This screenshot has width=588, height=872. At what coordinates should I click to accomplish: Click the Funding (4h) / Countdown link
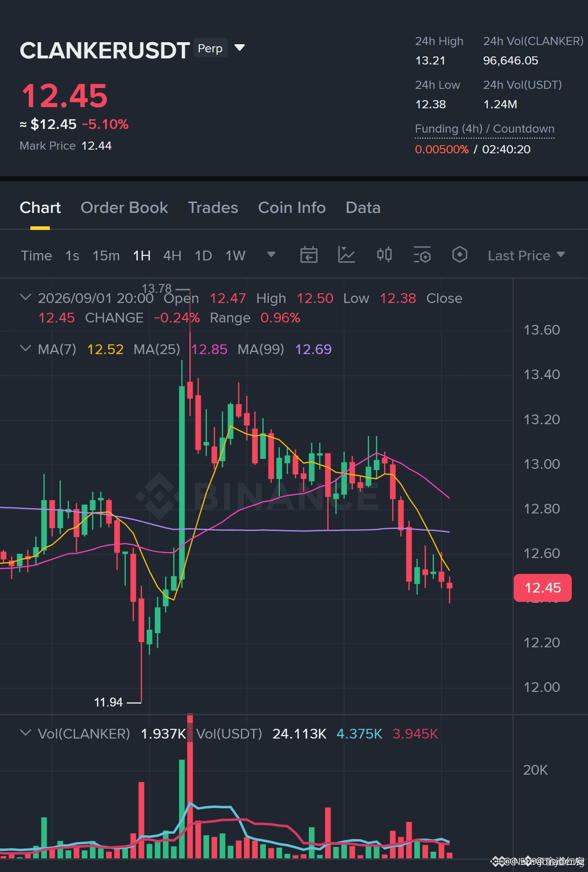click(485, 129)
